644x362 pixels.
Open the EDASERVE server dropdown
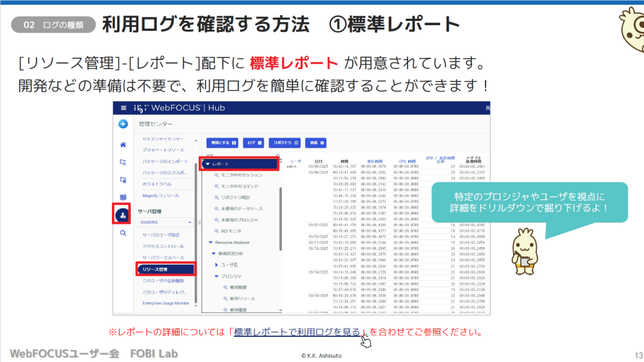tap(165, 222)
